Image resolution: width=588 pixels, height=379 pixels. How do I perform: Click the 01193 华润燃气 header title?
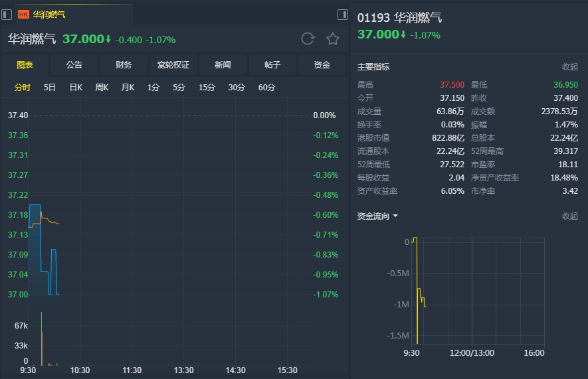tap(399, 18)
